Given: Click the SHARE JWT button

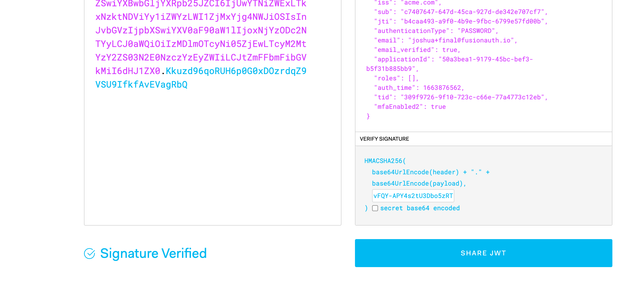Looking at the screenshot, I should (483, 253).
